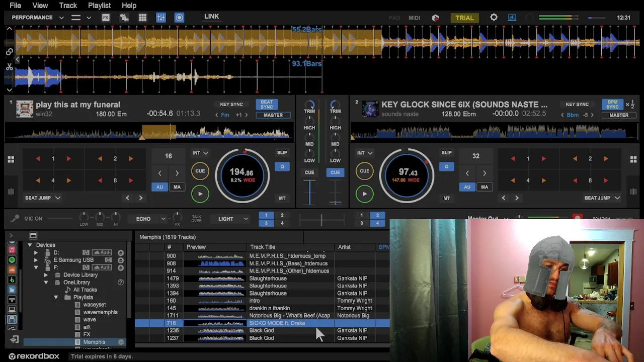Viewport: 644px width, 362px height.
Task: Eject drive D: with eject icon
Action: [121, 252]
